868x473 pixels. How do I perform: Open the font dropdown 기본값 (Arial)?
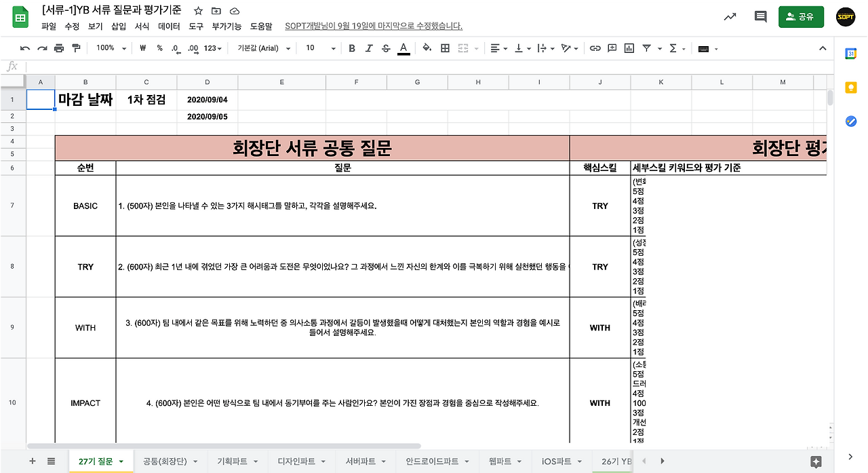[264, 48]
